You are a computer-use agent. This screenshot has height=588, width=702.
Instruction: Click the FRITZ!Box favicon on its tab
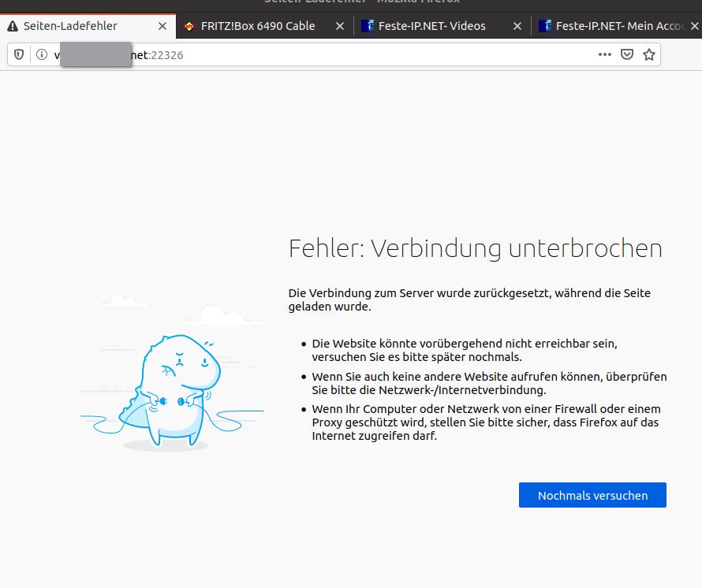click(x=189, y=26)
